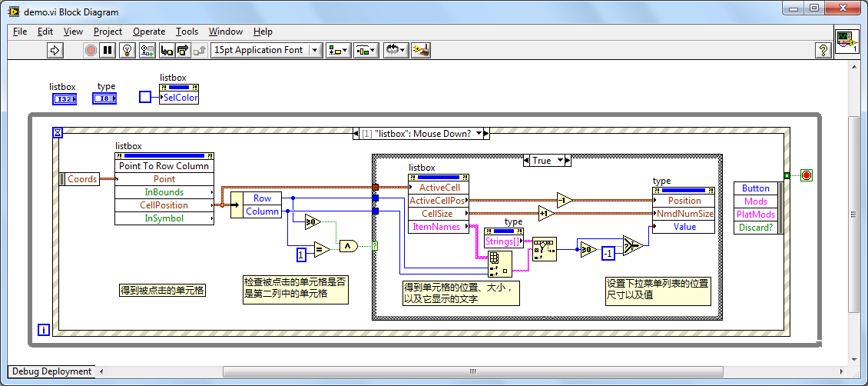
Task: Click the color box constant beside SelColor
Action: pos(145,97)
